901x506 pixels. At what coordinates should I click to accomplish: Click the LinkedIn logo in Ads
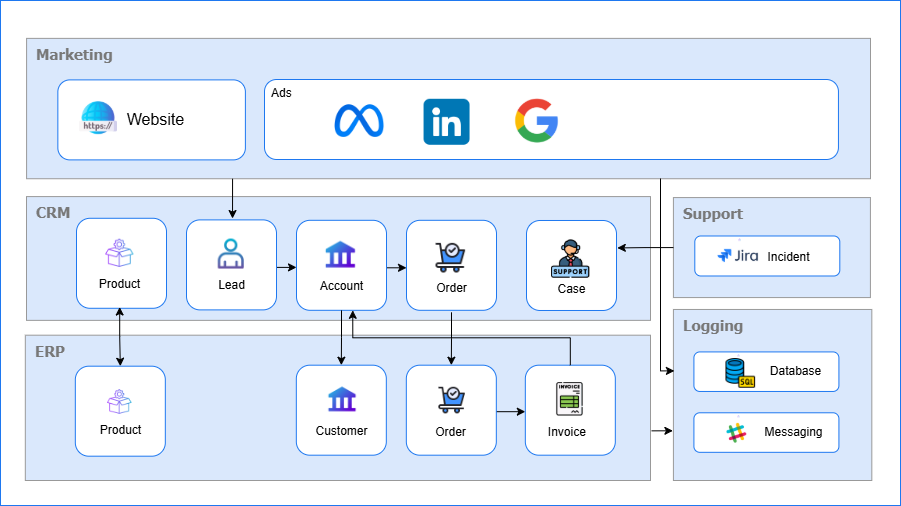pos(446,122)
